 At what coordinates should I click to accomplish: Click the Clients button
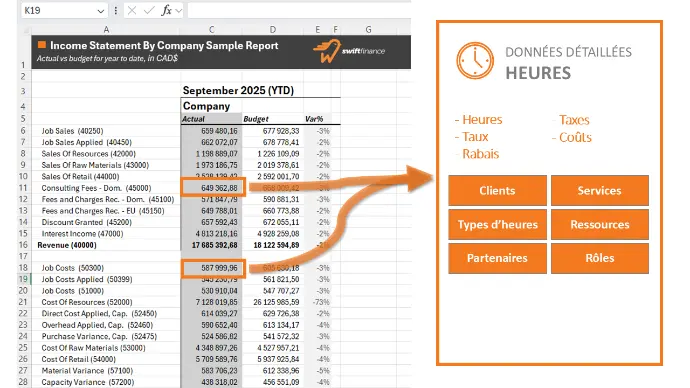[497, 190]
